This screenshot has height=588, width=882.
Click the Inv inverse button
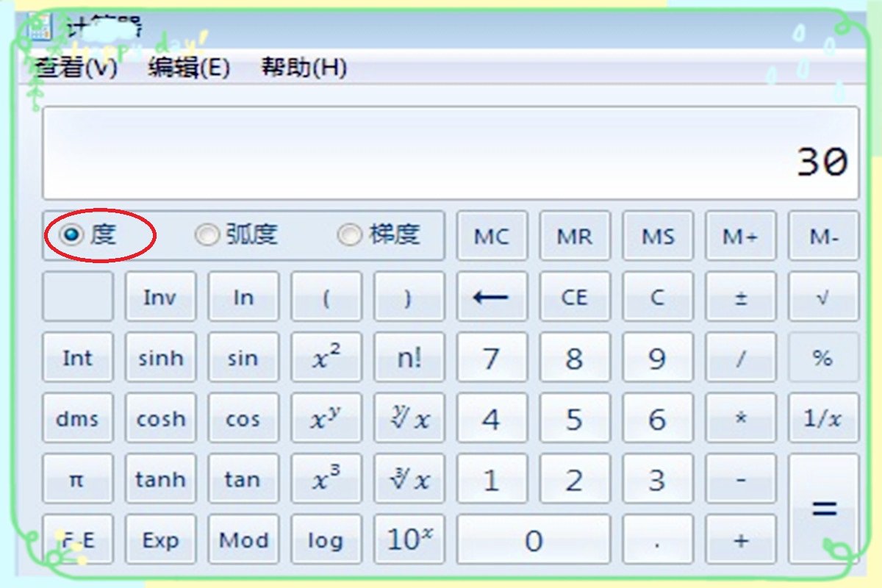[x=160, y=297]
